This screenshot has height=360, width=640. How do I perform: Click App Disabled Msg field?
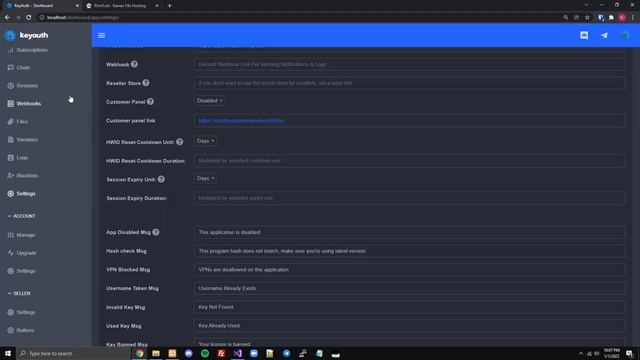click(x=409, y=232)
